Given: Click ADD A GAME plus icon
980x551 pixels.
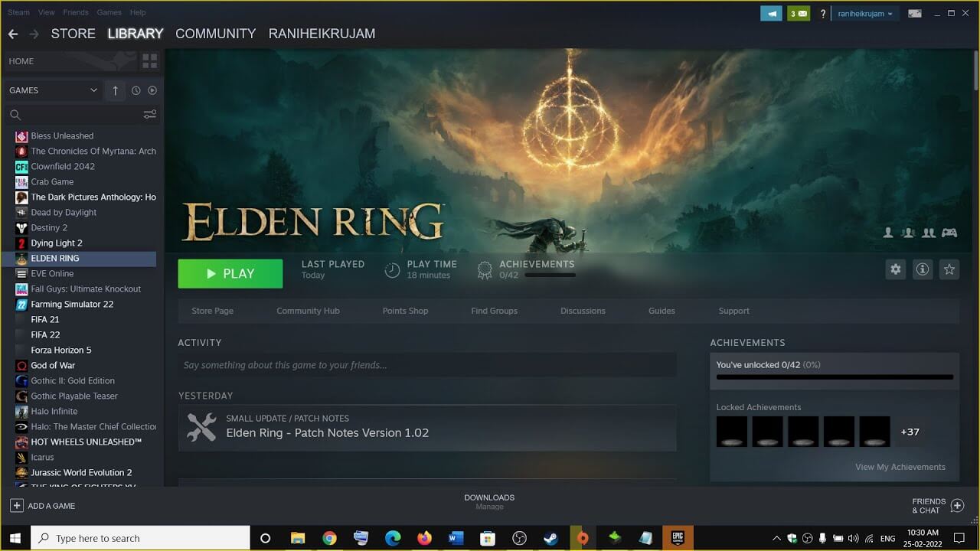Looking at the screenshot, I should (16, 506).
